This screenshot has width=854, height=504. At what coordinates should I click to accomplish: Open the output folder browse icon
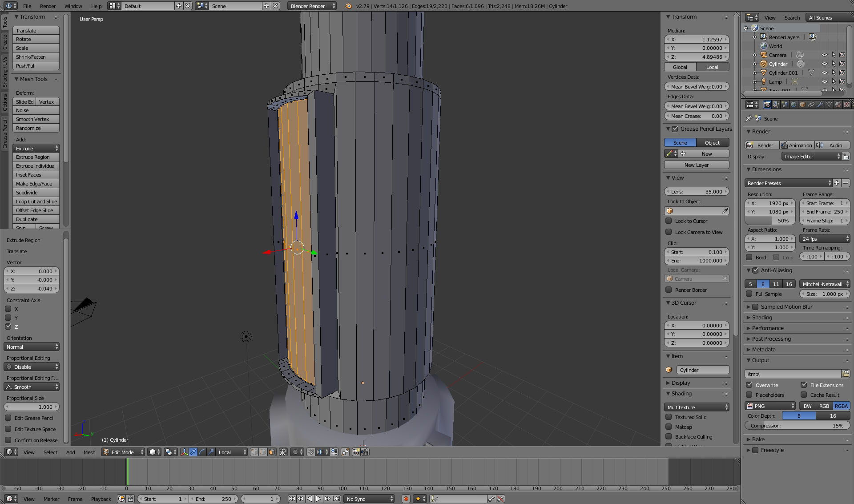tap(846, 374)
